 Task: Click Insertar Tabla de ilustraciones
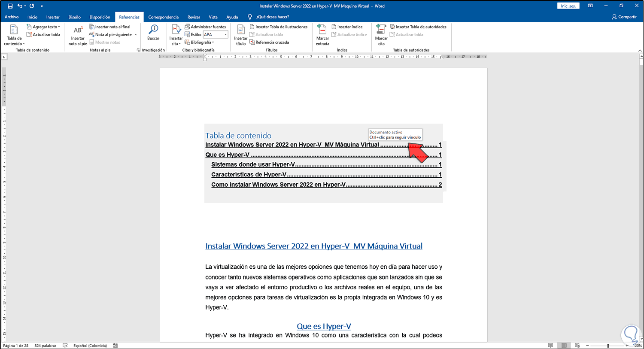[278, 27]
